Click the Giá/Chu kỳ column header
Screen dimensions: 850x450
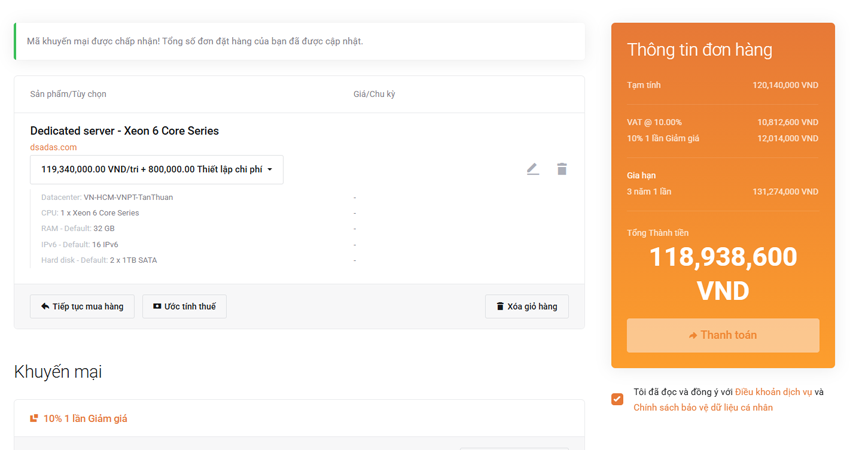374,94
